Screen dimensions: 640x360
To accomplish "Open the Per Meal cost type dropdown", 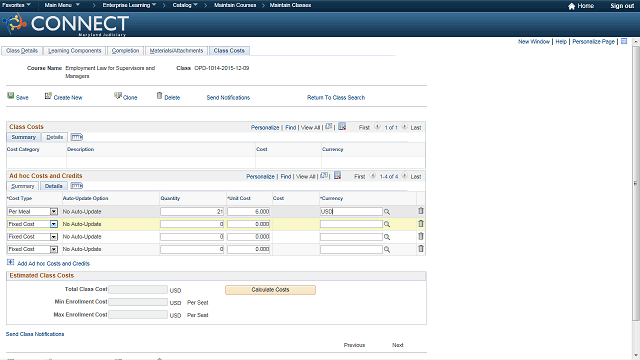I will (53, 211).
